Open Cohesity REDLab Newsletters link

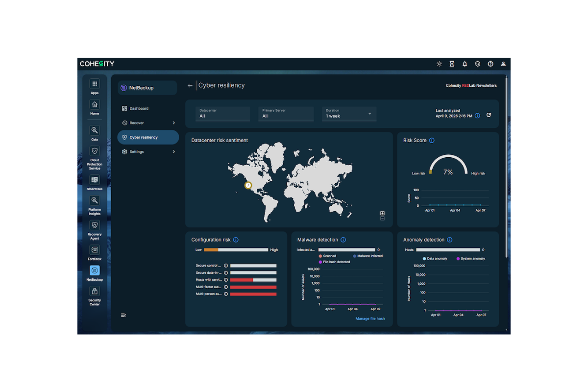(x=471, y=86)
